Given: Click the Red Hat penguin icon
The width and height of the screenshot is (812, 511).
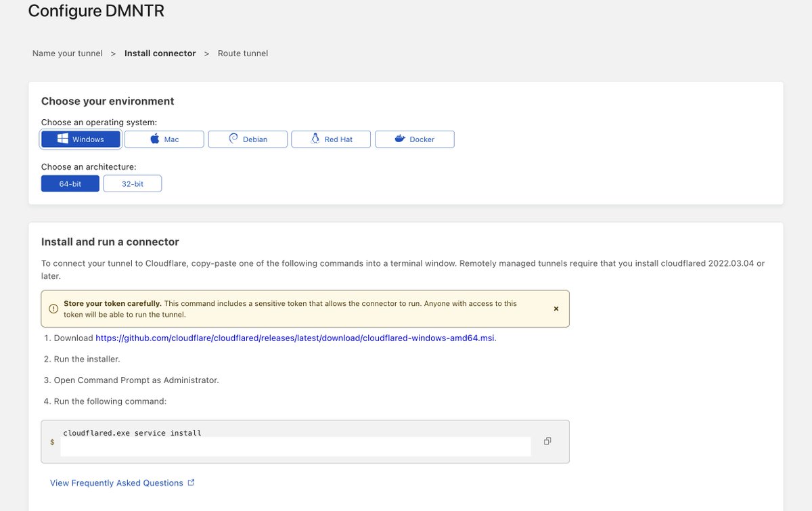Looking at the screenshot, I should click(x=315, y=139).
